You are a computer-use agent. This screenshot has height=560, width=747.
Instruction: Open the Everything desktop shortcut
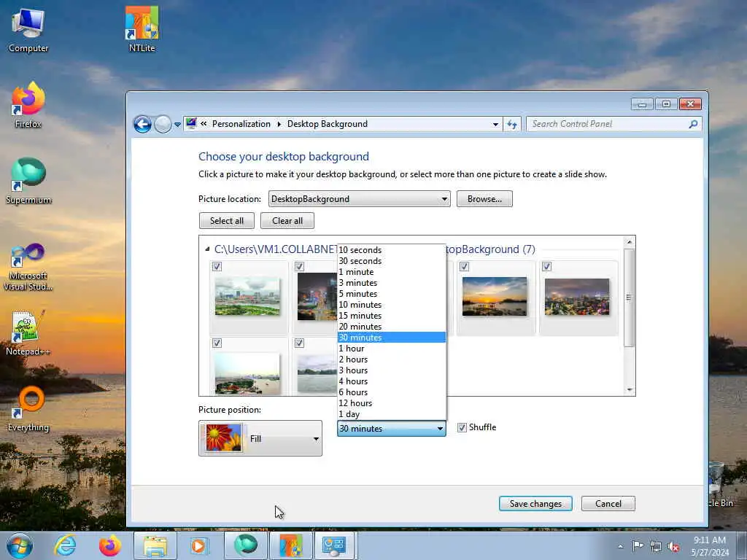pos(28,408)
